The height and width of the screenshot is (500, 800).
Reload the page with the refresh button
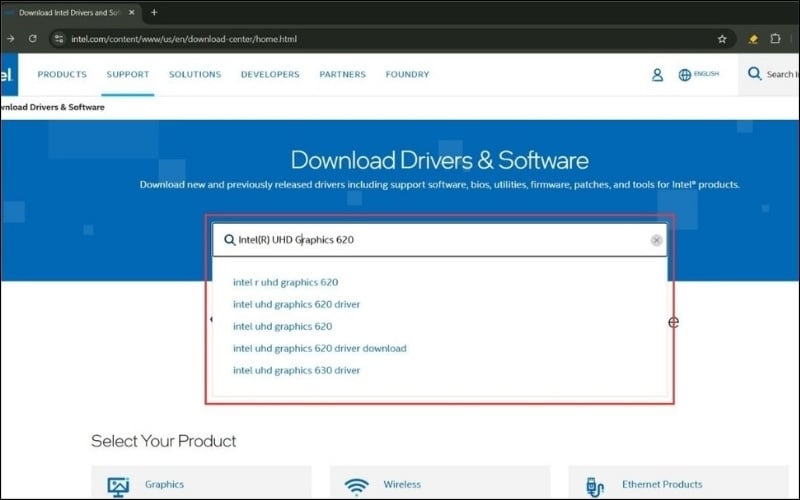[32, 39]
